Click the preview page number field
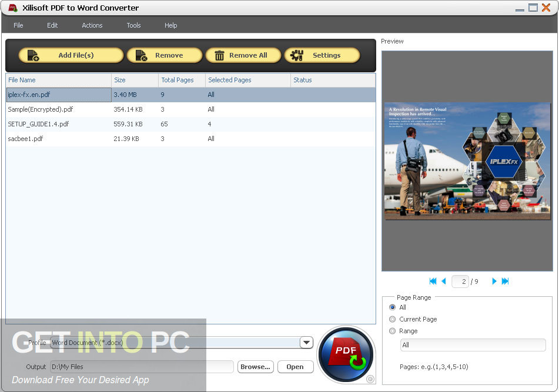 (460, 282)
